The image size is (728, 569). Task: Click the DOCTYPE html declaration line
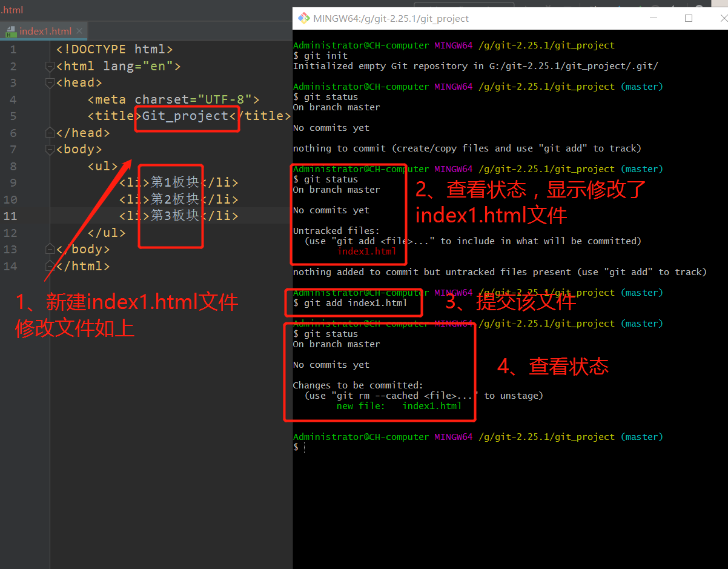coord(114,50)
